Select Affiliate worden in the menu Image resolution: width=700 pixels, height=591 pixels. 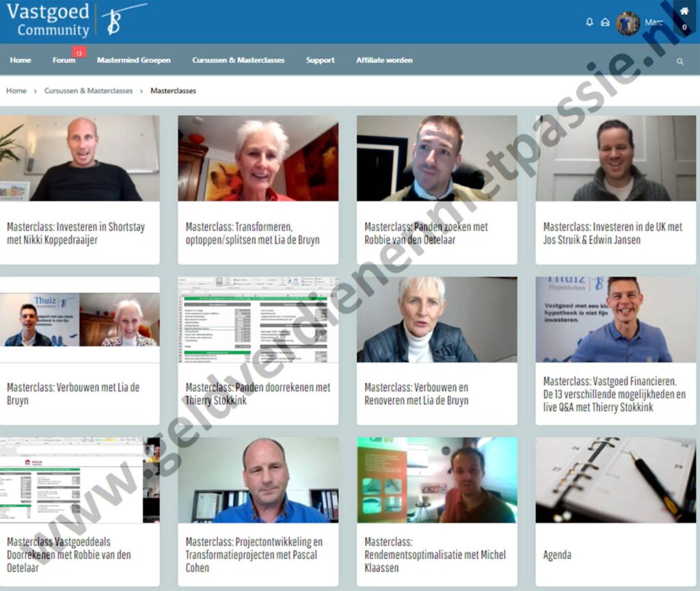coord(384,60)
